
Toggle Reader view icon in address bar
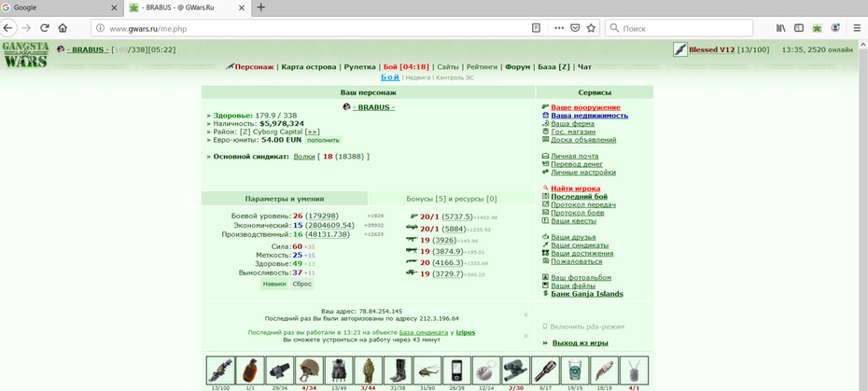[536, 28]
